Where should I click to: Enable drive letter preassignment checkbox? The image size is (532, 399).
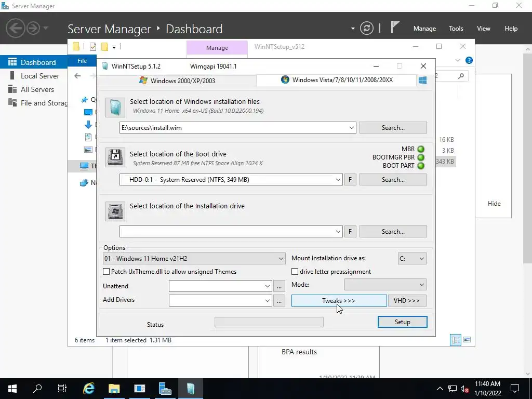click(x=295, y=271)
